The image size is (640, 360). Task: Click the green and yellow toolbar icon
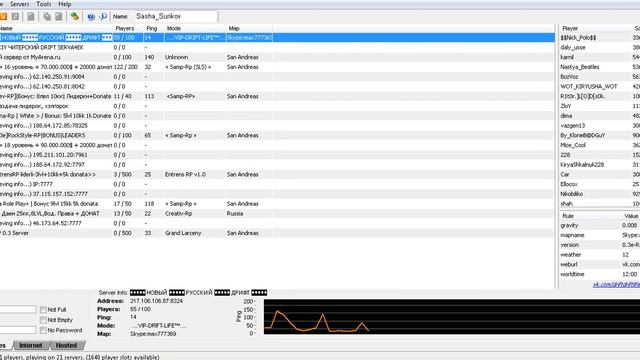click(x=75, y=16)
